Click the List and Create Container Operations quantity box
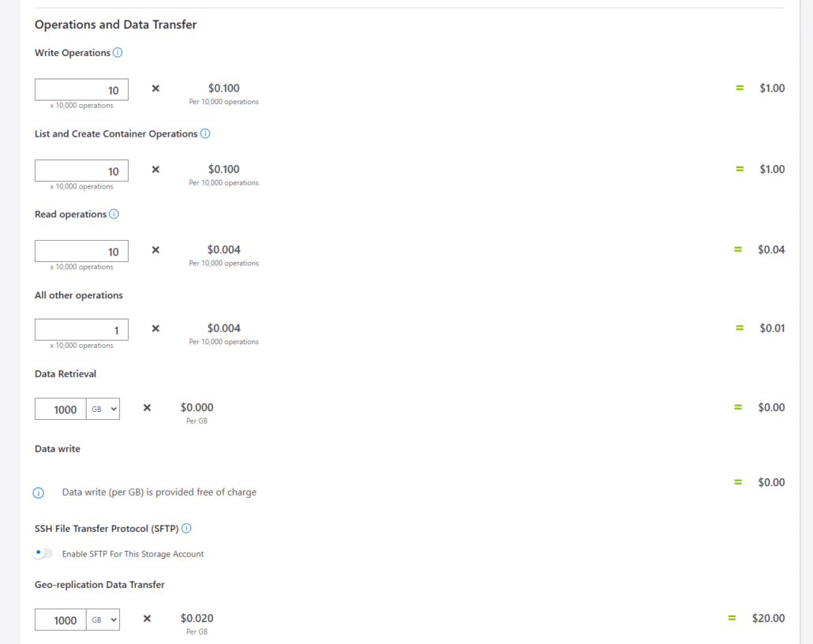Screen dimensions: 813x644 click(x=81, y=170)
